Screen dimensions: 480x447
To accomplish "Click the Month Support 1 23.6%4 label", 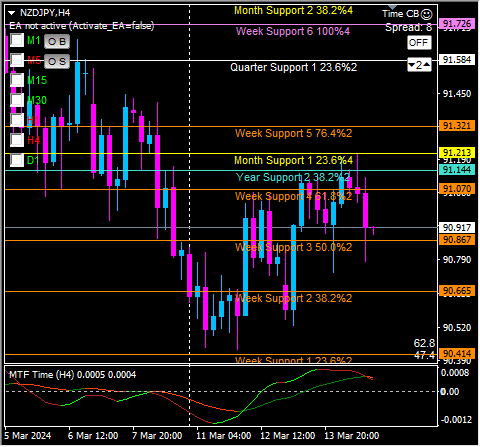I will tap(293, 160).
